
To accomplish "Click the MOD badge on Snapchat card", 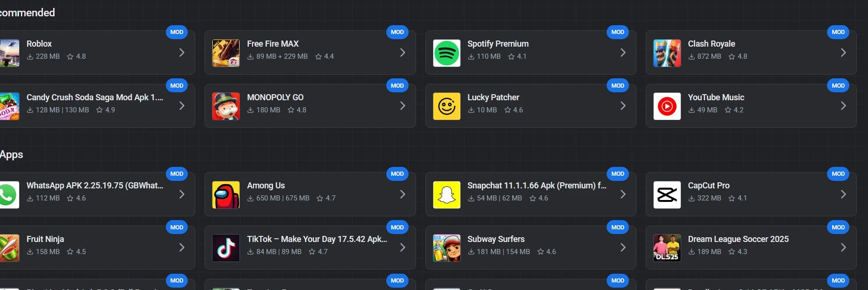I will (618, 174).
